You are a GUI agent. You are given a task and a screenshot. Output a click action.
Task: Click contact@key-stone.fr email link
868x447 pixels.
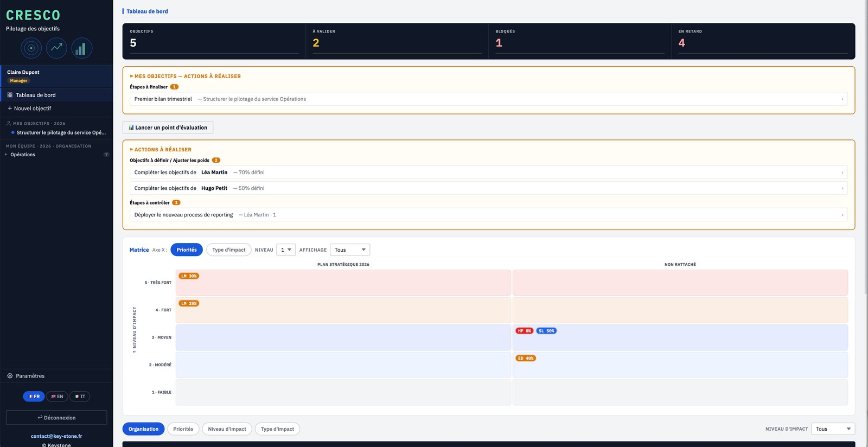[x=56, y=436]
